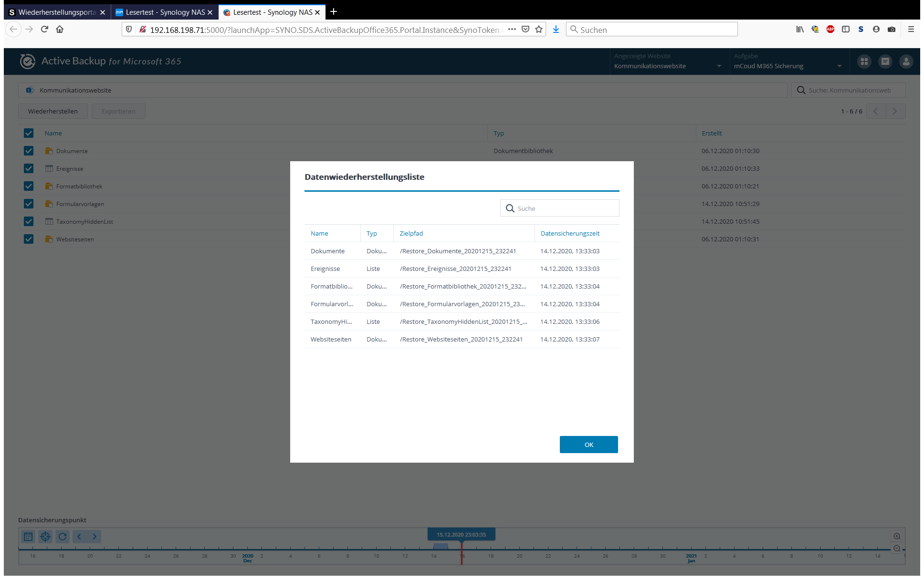Open the calendar icon in timeline toolbar
Image resolution: width=924 pixels, height=580 pixels.
coord(28,537)
